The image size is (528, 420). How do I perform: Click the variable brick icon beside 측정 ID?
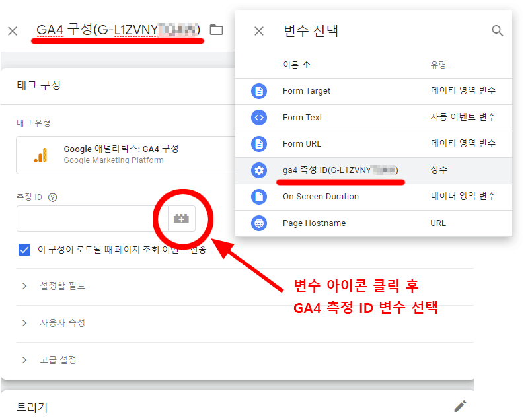tap(181, 219)
